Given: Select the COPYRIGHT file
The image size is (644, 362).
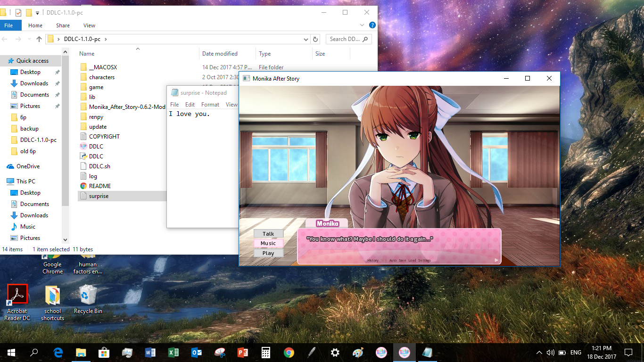Looking at the screenshot, I should tap(104, 137).
